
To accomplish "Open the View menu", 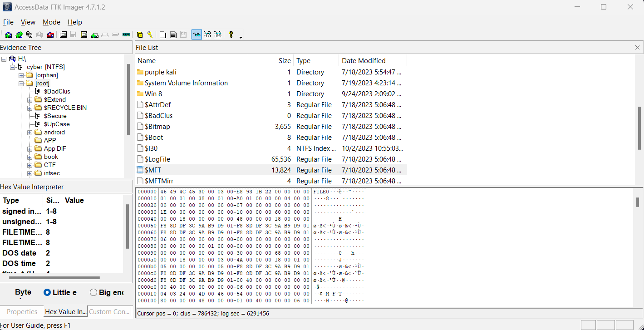I will point(28,22).
